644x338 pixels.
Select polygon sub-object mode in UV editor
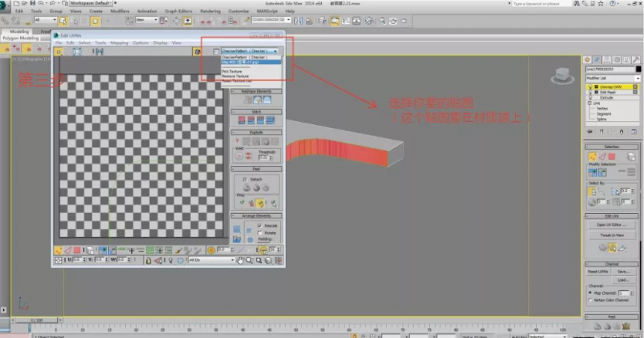pyautogui.click(x=77, y=250)
